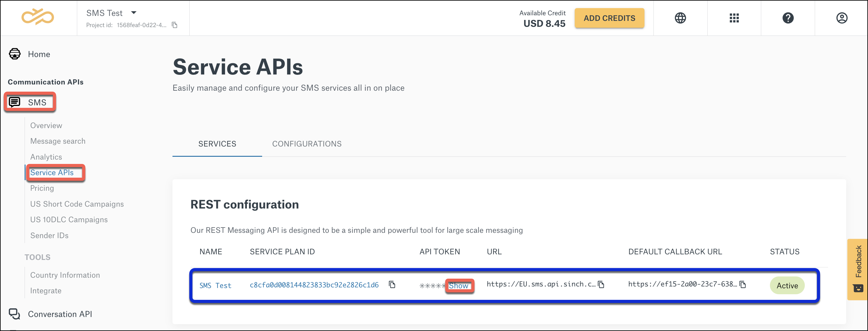Open the SMS Test service link
Image resolution: width=868 pixels, height=331 pixels.
pos(215,285)
